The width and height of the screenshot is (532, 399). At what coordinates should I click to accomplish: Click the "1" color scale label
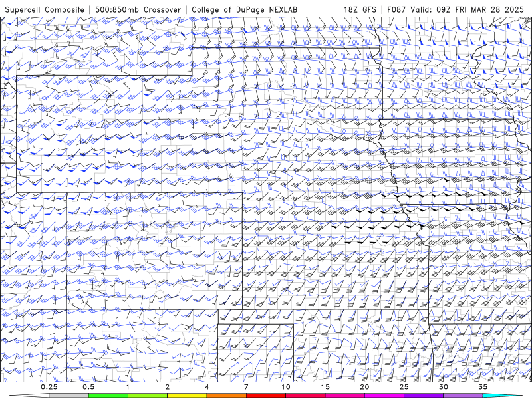(128, 387)
